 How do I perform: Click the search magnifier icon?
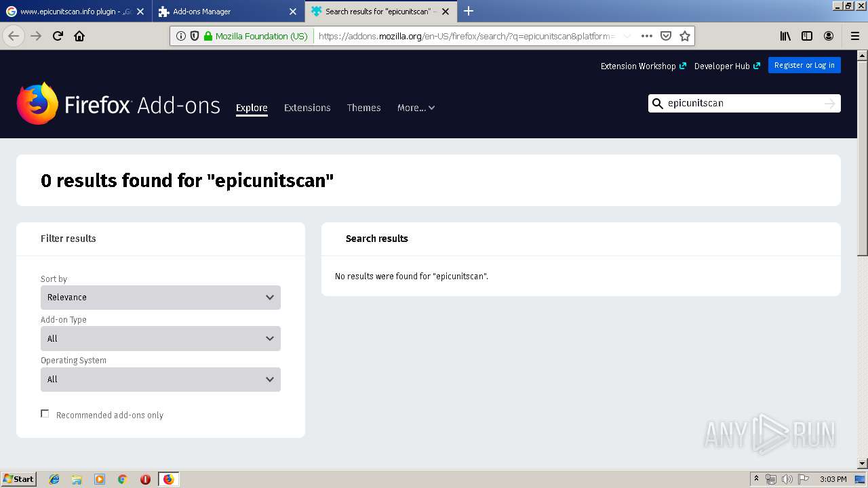pos(657,103)
